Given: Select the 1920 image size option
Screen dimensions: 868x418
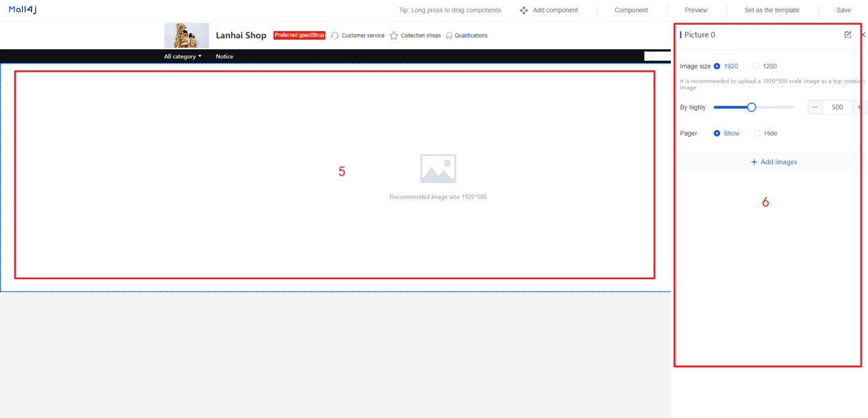Looking at the screenshot, I should 726,66.
